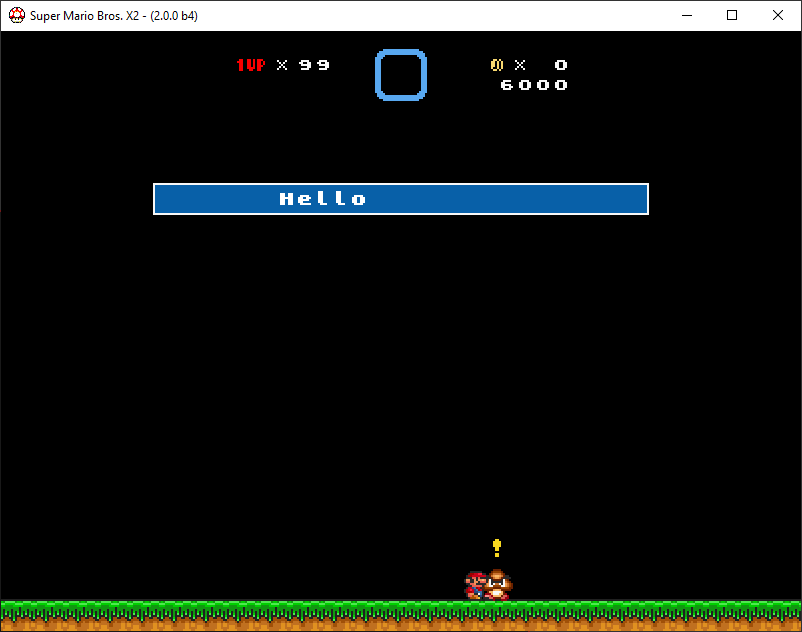Screen dimensions: 802x632
Task: Click the coin count 0
Action: (x=561, y=65)
